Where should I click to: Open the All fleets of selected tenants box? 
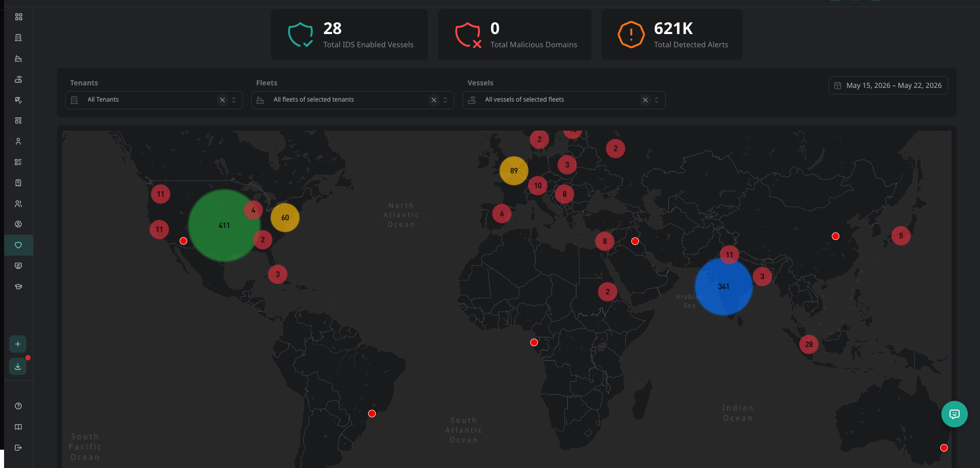pyautogui.click(x=353, y=100)
